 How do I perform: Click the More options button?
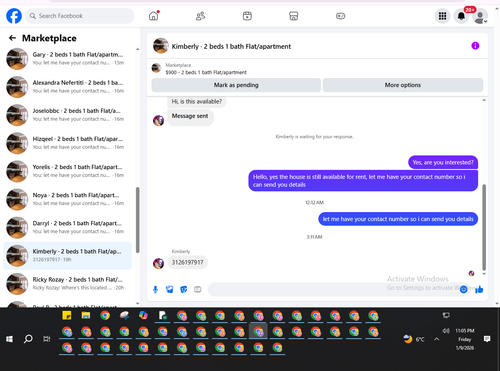pos(403,85)
